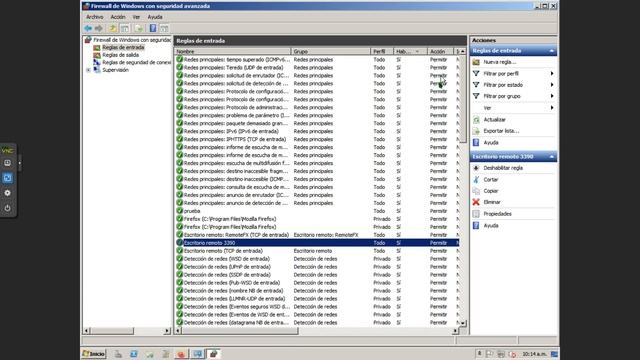
Task: Sort rules by Perfil column header
Action: 382,51
